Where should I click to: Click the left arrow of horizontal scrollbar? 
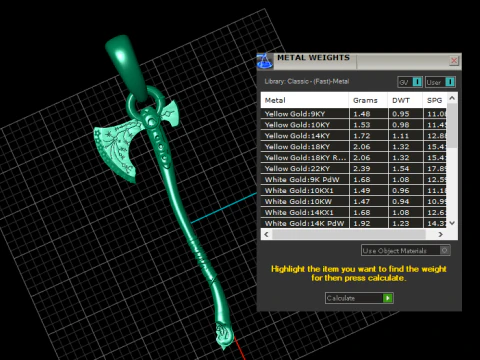(266, 234)
